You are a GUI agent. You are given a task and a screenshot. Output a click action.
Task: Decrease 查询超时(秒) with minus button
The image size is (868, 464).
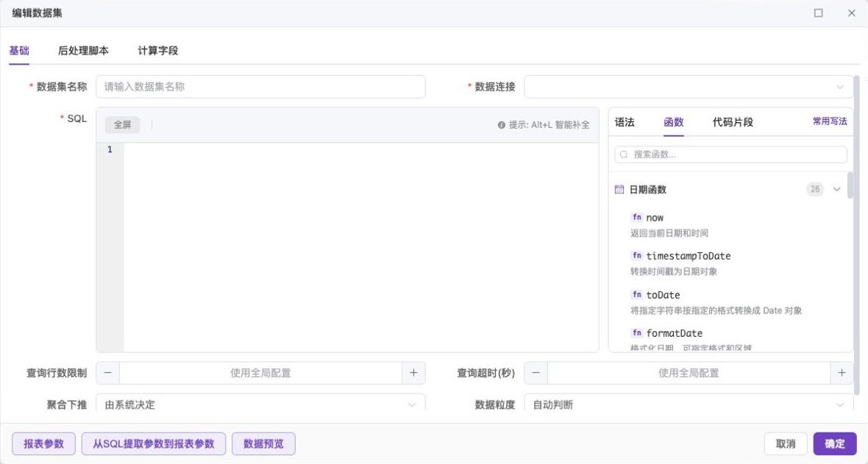tap(536, 373)
